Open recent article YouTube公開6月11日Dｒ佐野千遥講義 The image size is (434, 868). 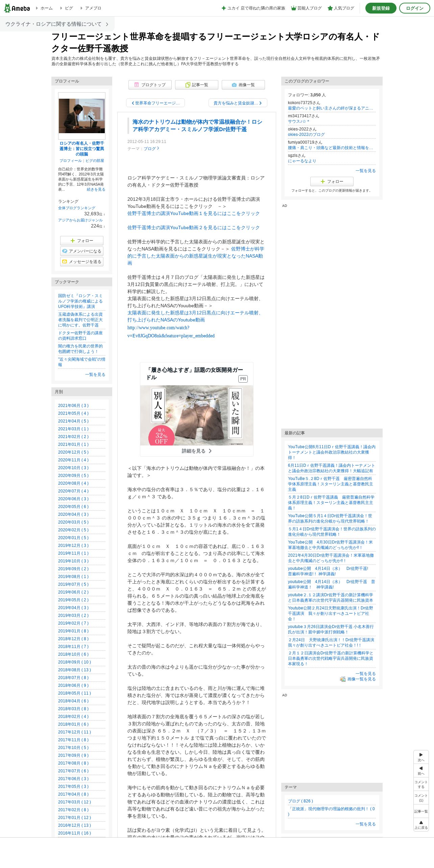332,452
